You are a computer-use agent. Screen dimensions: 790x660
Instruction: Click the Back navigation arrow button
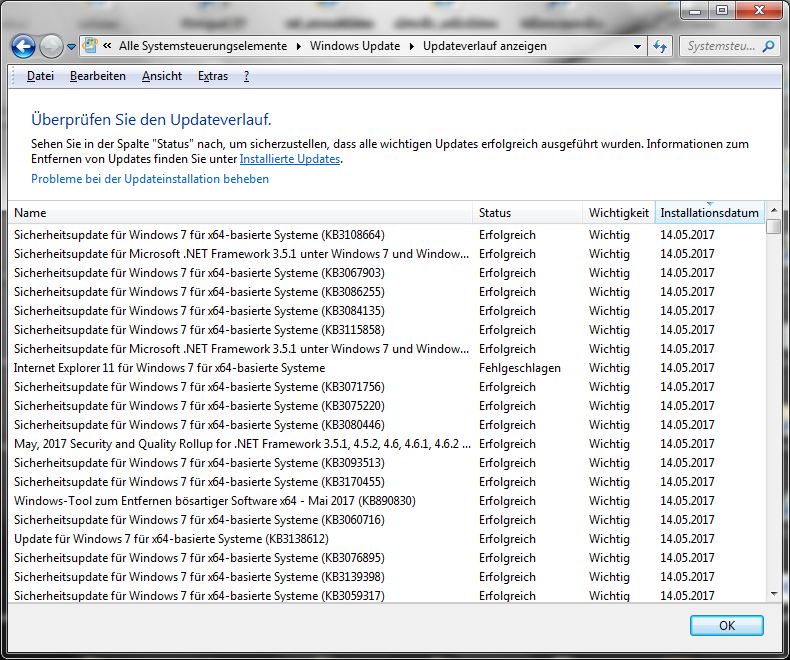pos(23,47)
